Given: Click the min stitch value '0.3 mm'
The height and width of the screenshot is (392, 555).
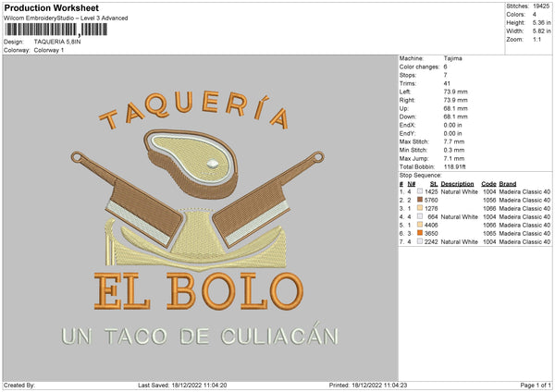Looking at the screenshot, I should click(x=454, y=150).
